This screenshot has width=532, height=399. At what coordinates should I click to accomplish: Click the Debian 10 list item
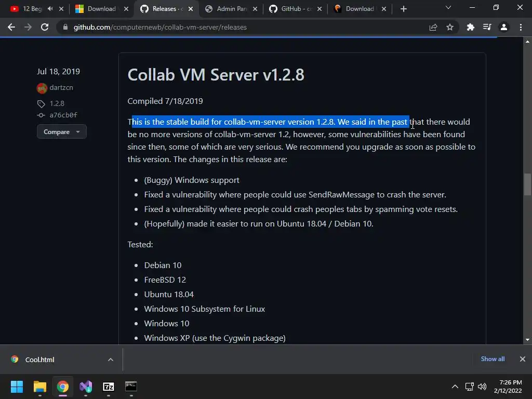pos(163,265)
